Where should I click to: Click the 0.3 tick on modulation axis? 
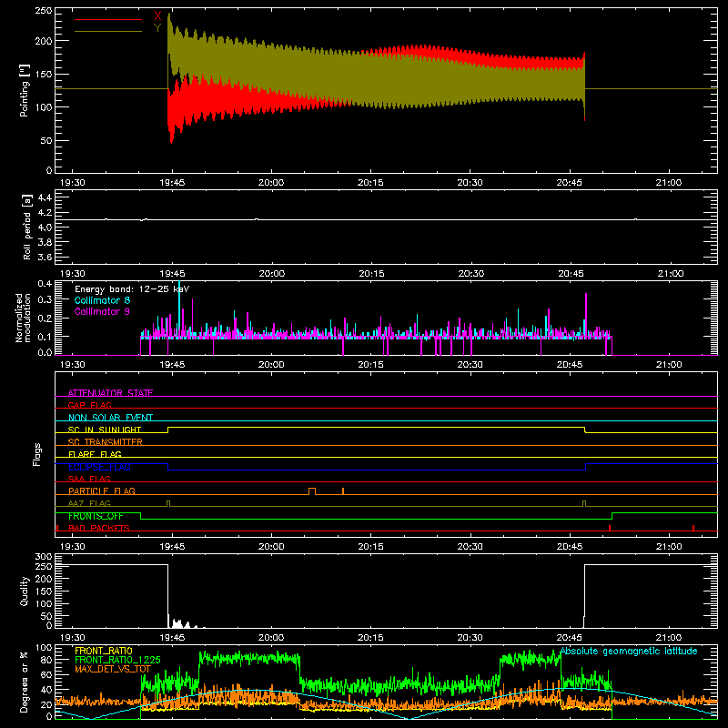coord(45,300)
